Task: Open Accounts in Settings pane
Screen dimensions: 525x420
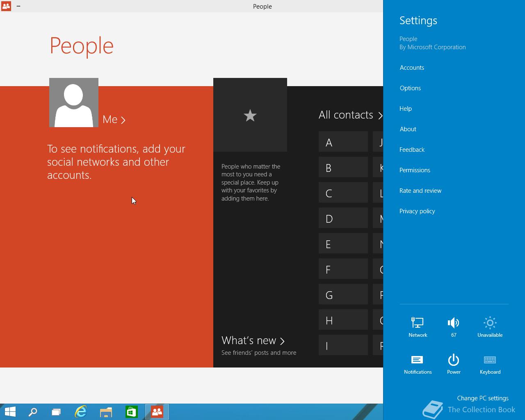Action: 412,68
